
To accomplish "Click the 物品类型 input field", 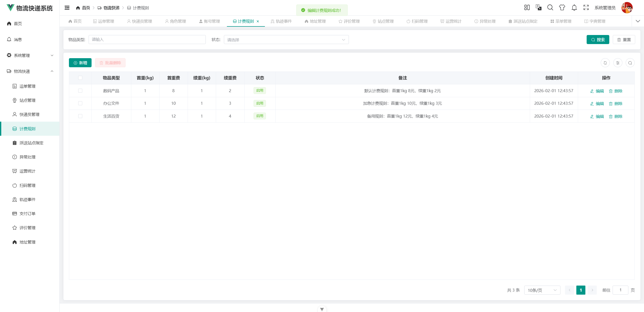I will pyautogui.click(x=147, y=40).
